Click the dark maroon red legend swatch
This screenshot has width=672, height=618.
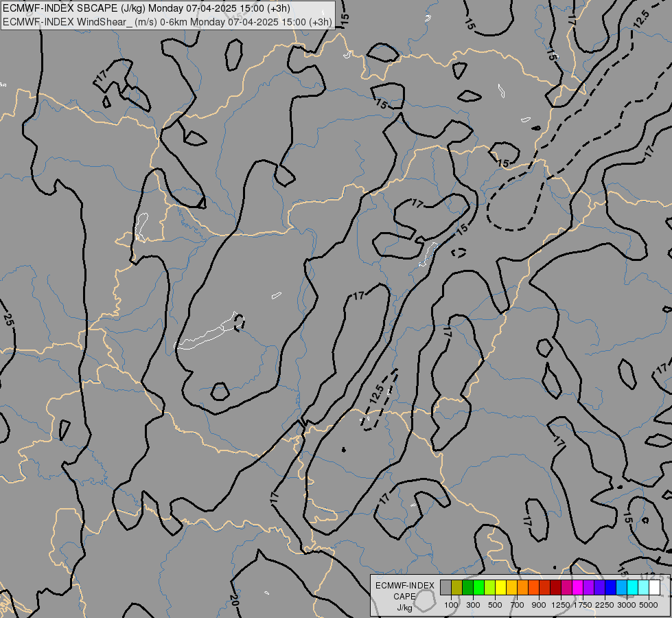[x=556, y=588]
